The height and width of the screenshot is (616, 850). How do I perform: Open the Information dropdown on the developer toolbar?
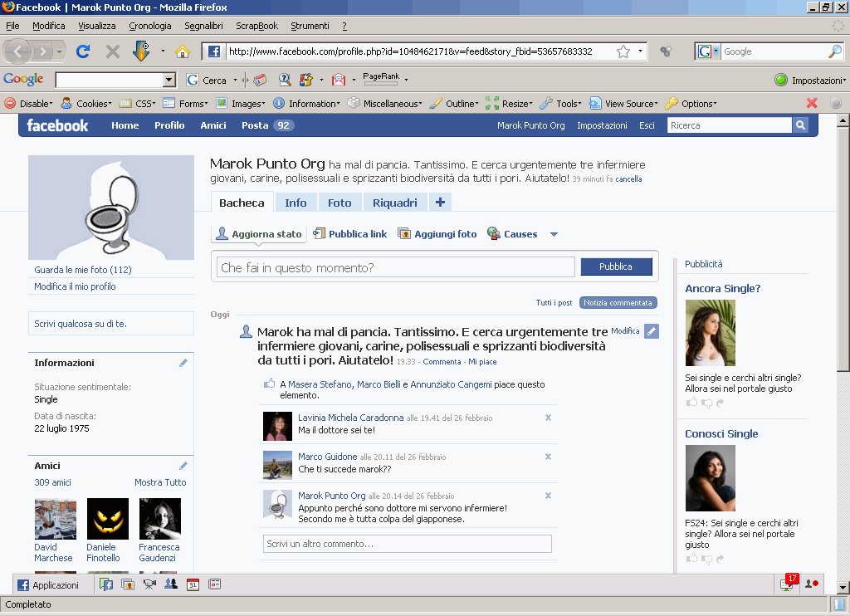coord(307,104)
